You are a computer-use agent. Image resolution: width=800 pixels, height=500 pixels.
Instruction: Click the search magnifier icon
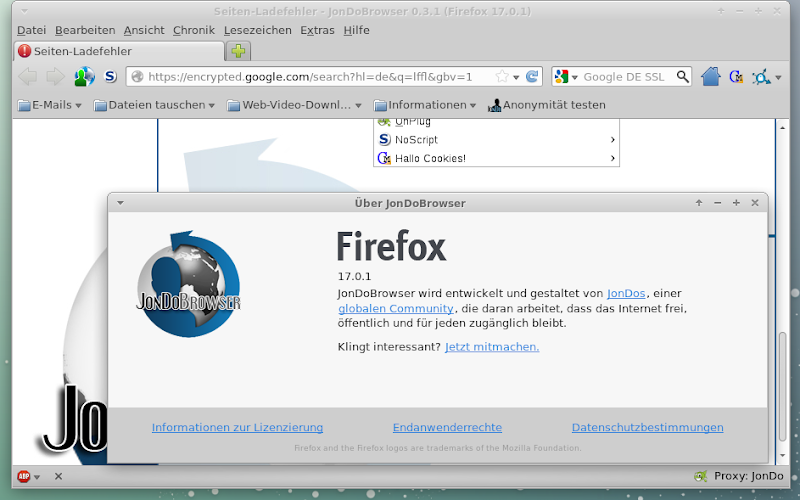(682, 77)
